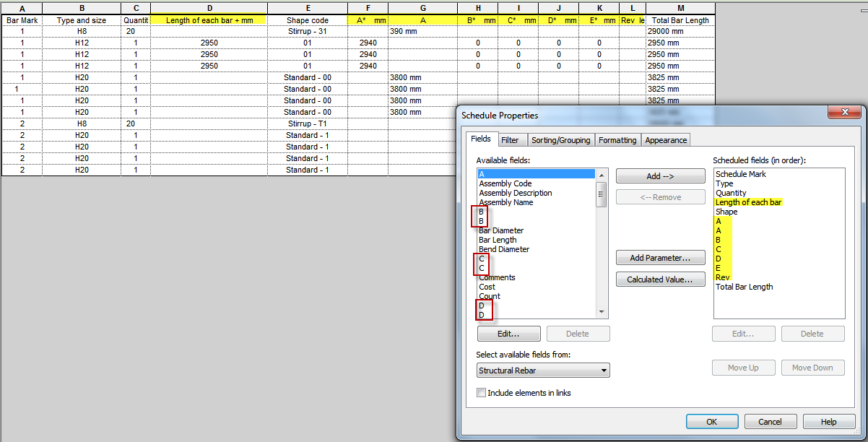
Task: Switch to the Filter tab
Action: click(512, 139)
